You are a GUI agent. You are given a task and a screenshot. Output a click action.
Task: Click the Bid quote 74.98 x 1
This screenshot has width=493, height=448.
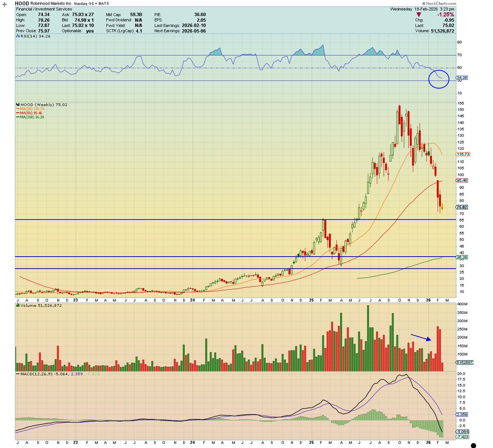pyautogui.click(x=83, y=20)
